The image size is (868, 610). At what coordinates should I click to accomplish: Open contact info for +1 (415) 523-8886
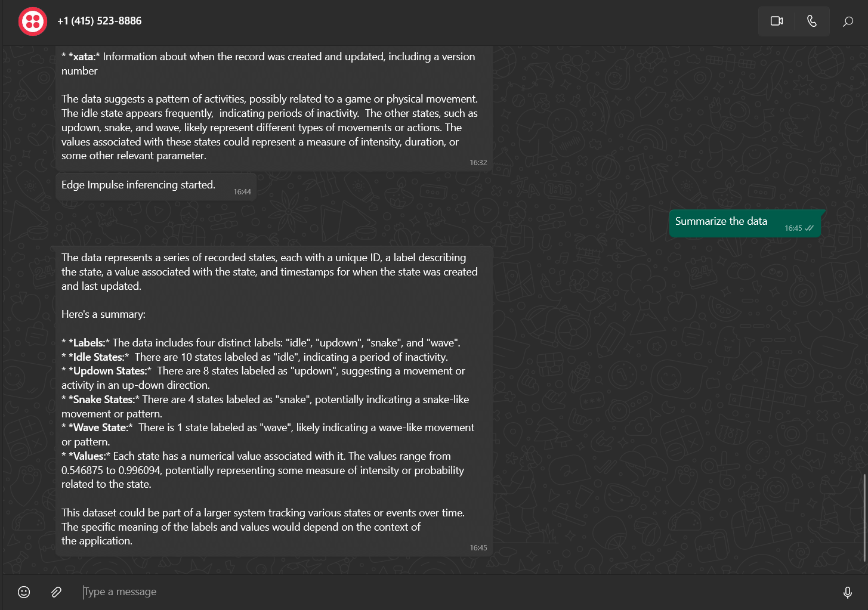(x=100, y=21)
